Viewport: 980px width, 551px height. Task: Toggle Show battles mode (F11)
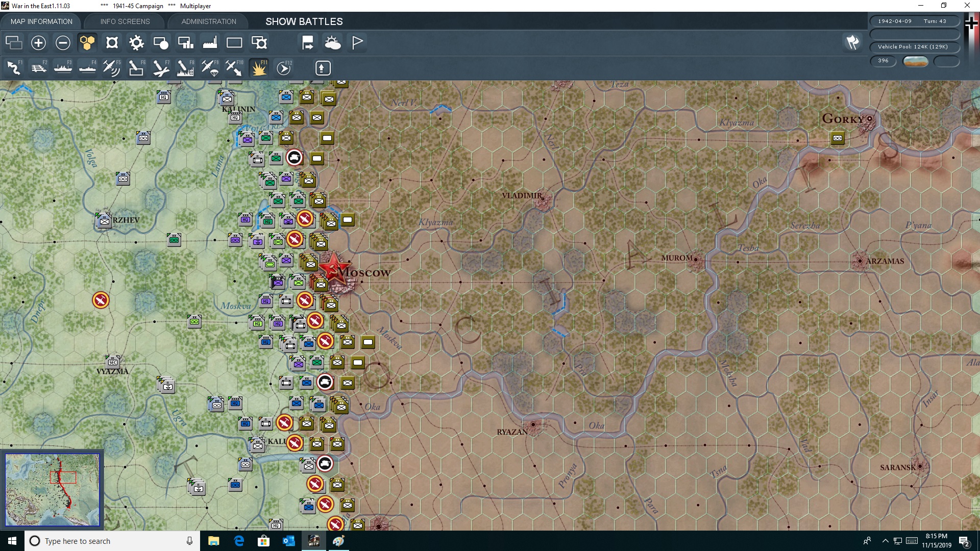click(259, 68)
